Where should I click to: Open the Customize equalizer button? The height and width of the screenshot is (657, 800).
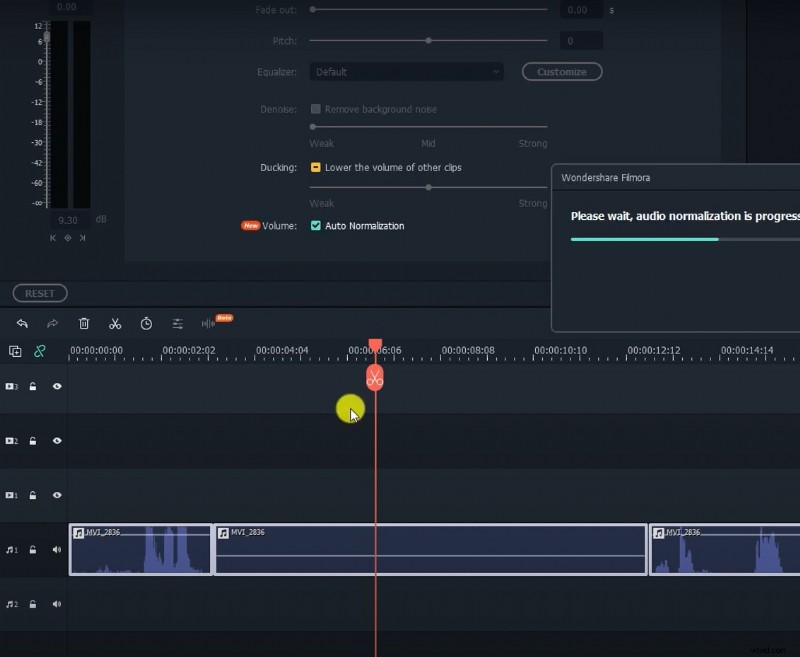(x=561, y=71)
